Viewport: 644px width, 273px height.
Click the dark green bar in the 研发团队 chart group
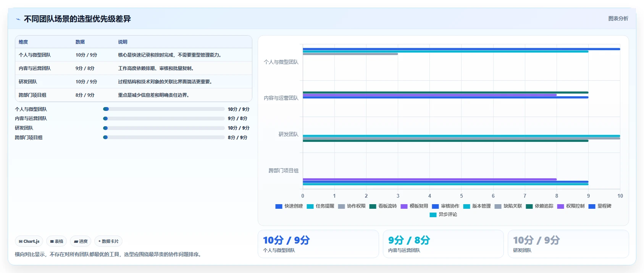[x=445, y=141]
